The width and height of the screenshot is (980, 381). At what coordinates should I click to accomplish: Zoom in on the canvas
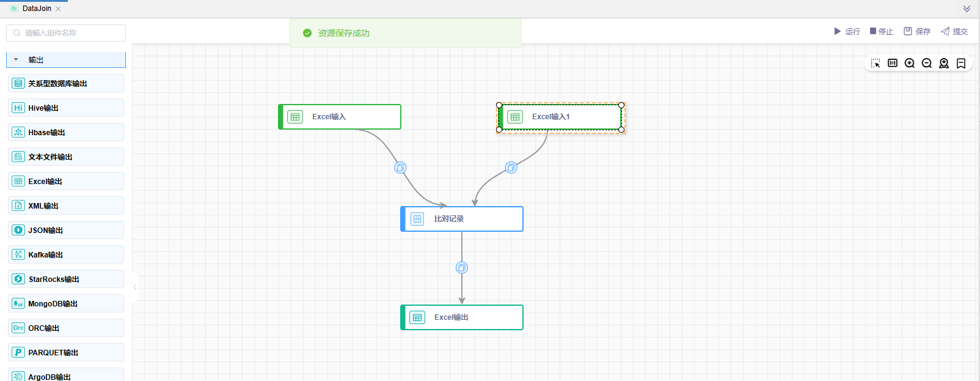pos(910,64)
